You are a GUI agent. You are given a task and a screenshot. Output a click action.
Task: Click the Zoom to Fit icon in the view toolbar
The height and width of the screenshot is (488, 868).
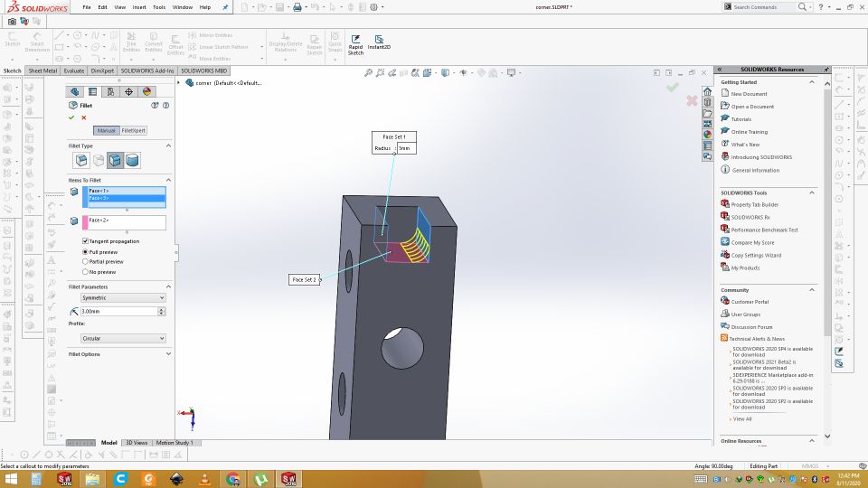pyautogui.click(x=368, y=72)
